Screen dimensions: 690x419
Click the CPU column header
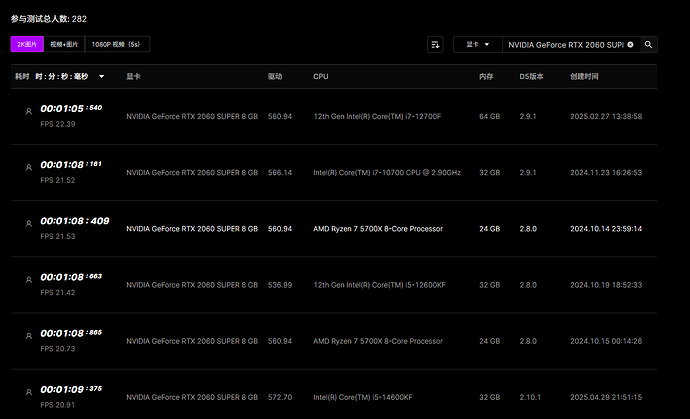(321, 77)
